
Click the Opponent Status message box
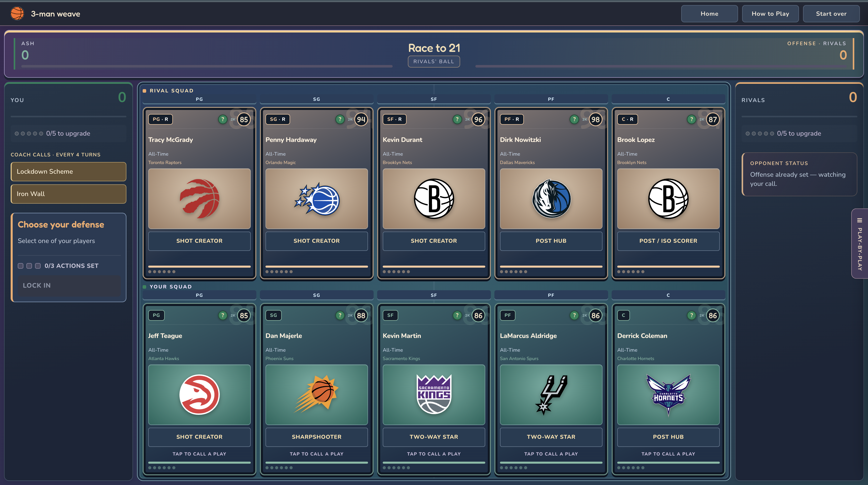click(799, 174)
